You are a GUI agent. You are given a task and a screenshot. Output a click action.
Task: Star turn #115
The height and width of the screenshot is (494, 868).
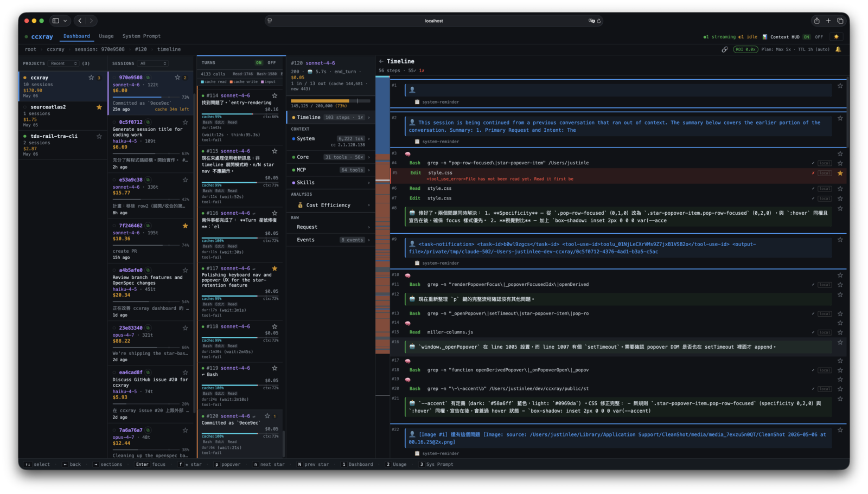coord(275,151)
